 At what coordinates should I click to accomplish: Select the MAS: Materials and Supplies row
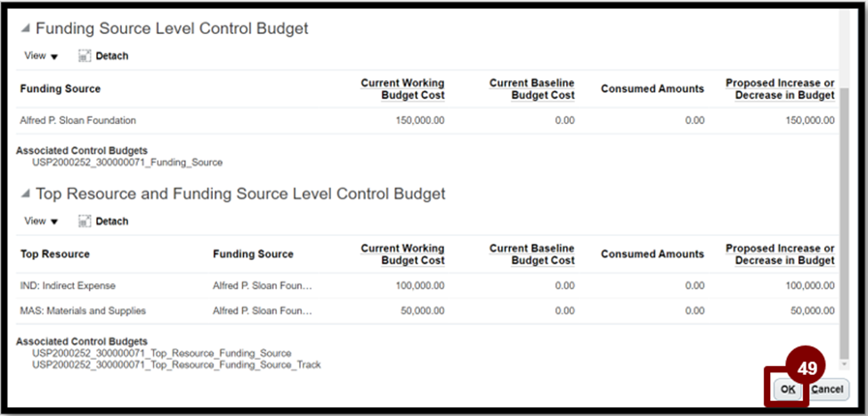click(x=426, y=311)
